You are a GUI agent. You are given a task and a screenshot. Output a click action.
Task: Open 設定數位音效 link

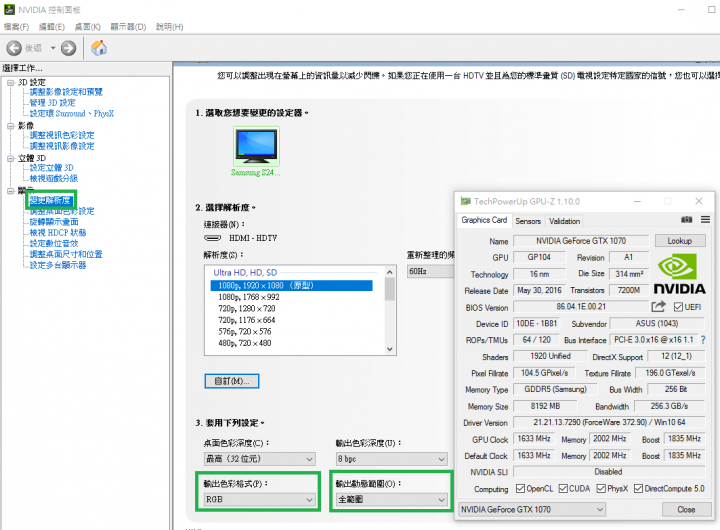(54, 243)
